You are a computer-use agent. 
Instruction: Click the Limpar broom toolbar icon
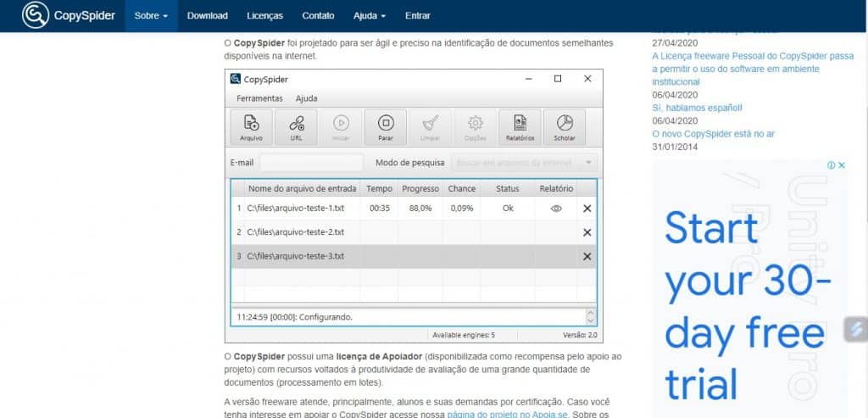[x=430, y=127]
